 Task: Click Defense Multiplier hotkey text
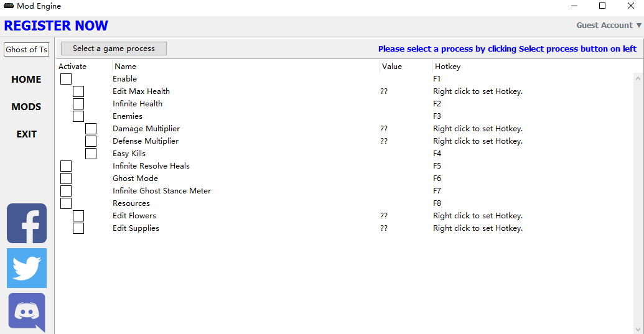coord(478,141)
